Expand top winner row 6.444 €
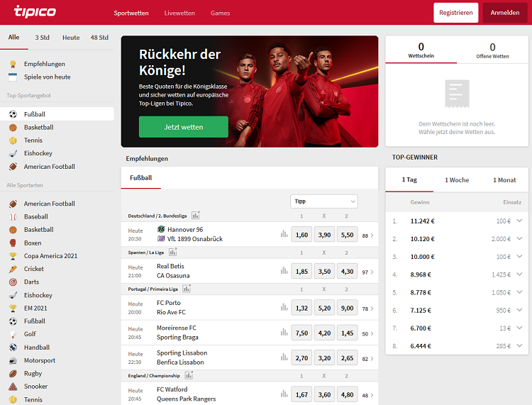532x405 pixels. pos(519,346)
